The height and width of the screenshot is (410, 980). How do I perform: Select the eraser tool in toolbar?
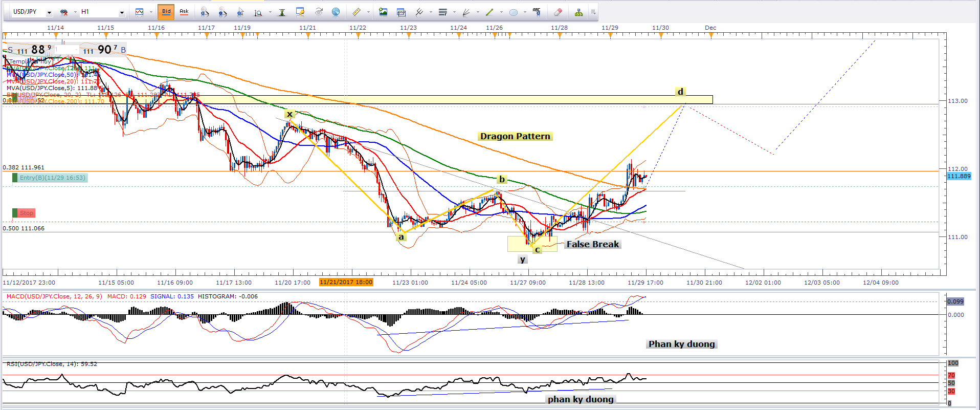point(558,12)
